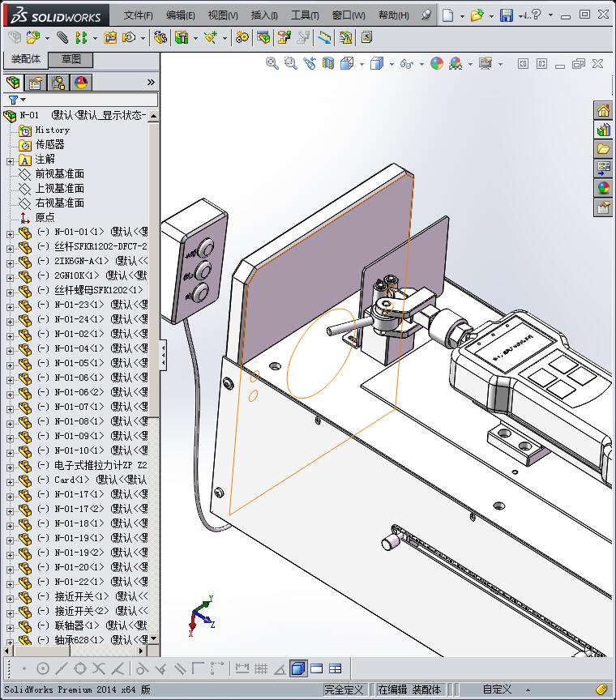Screen dimensions: 616x700
Task: Select the Card<1> component row
Action: (83, 480)
